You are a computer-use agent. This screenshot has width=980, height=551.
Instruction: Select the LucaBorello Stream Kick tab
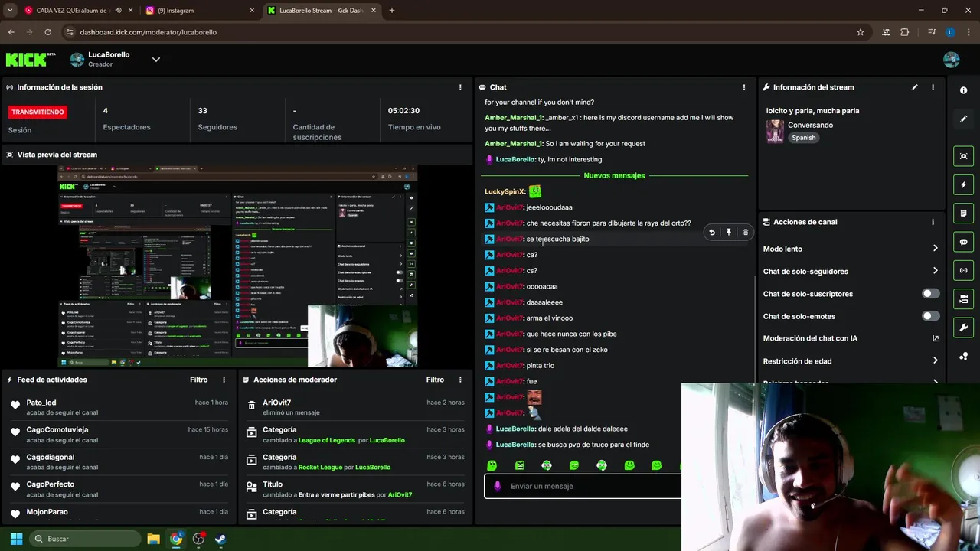tap(322, 11)
